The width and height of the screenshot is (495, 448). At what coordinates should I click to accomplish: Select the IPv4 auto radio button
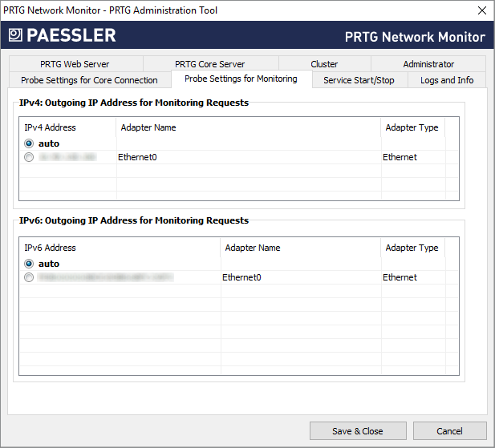click(30, 143)
